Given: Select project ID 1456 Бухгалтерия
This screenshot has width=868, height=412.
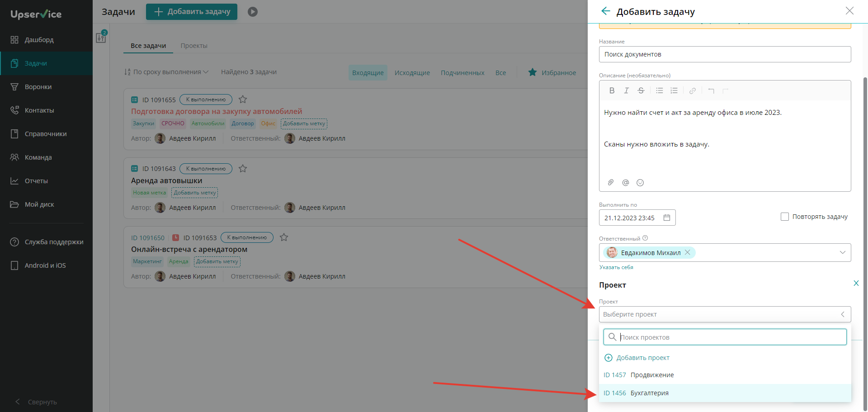Looking at the screenshot, I should point(725,393).
